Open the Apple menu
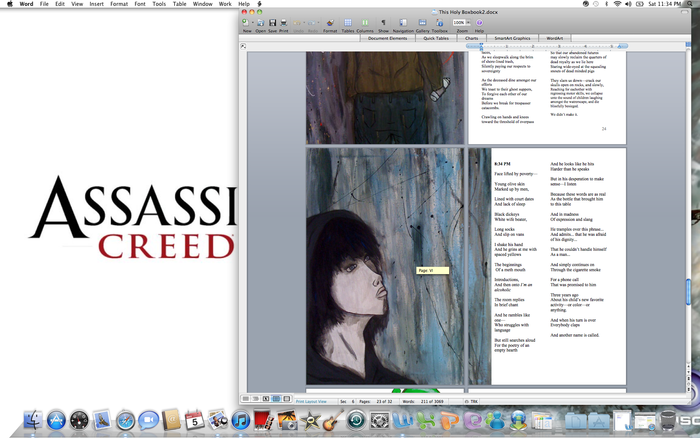The height and width of the screenshot is (438, 700). 10,4
